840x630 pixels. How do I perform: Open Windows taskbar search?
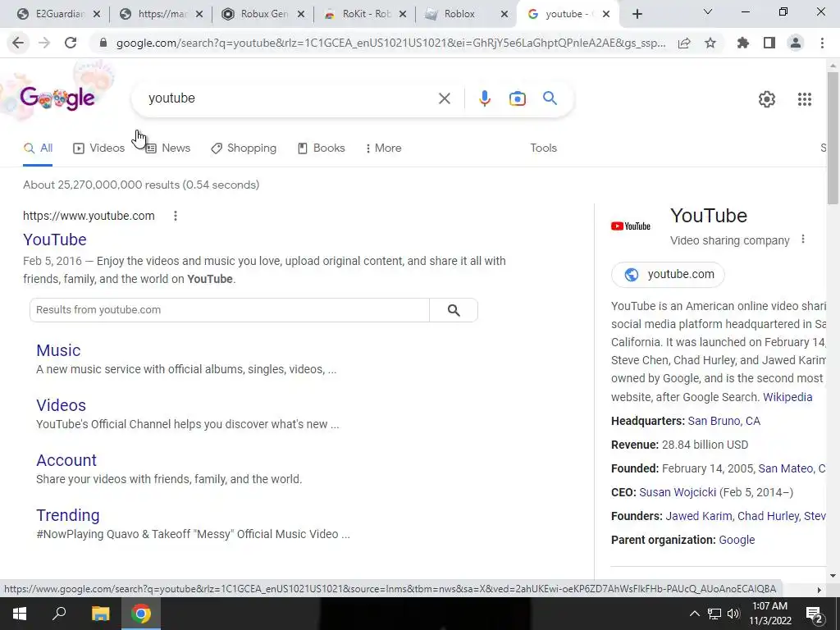59,614
